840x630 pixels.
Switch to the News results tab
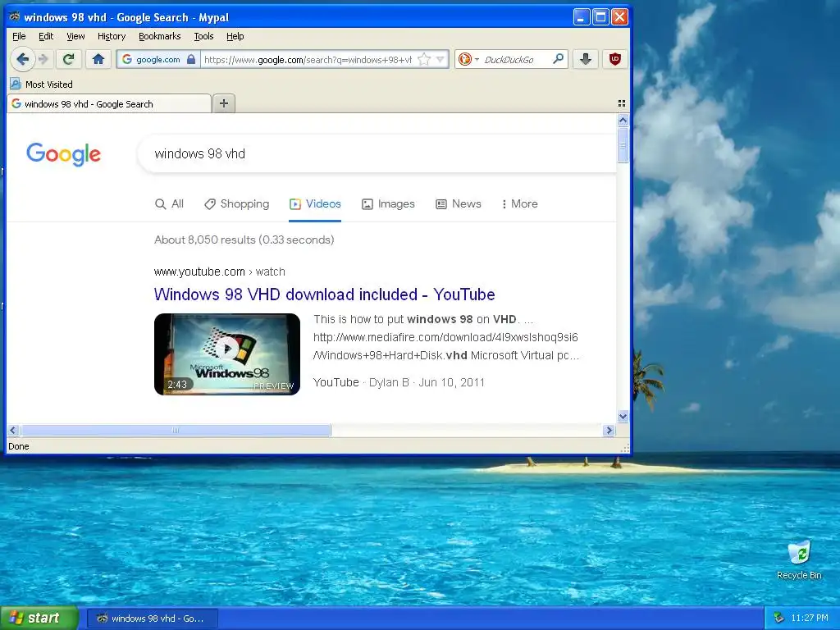tap(459, 204)
